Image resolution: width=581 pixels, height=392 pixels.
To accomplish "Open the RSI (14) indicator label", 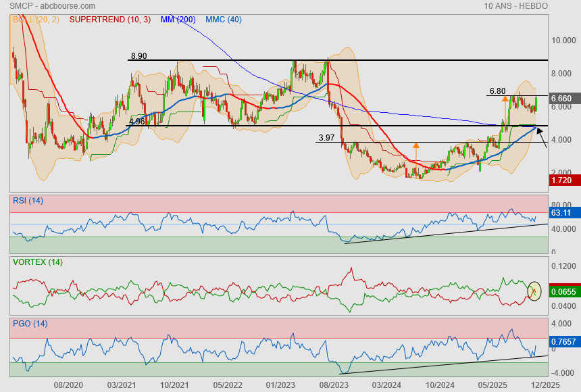I will tap(28, 200).
